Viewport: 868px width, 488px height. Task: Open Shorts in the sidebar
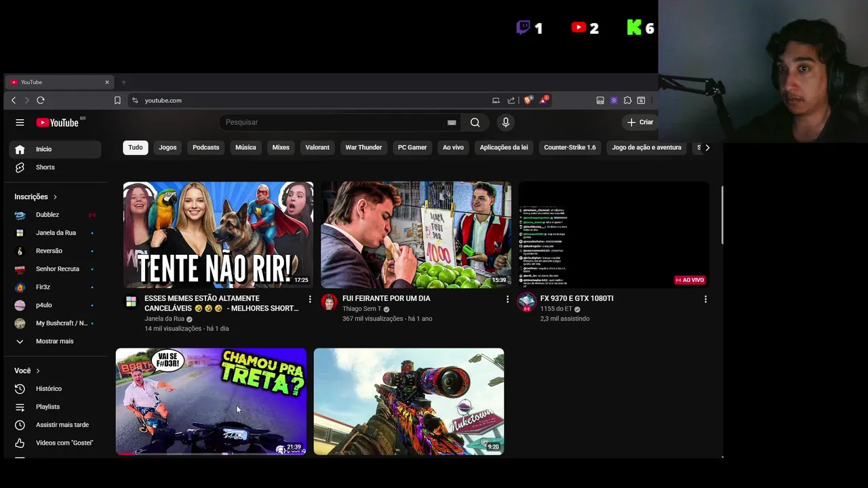[x=55, y=167]
